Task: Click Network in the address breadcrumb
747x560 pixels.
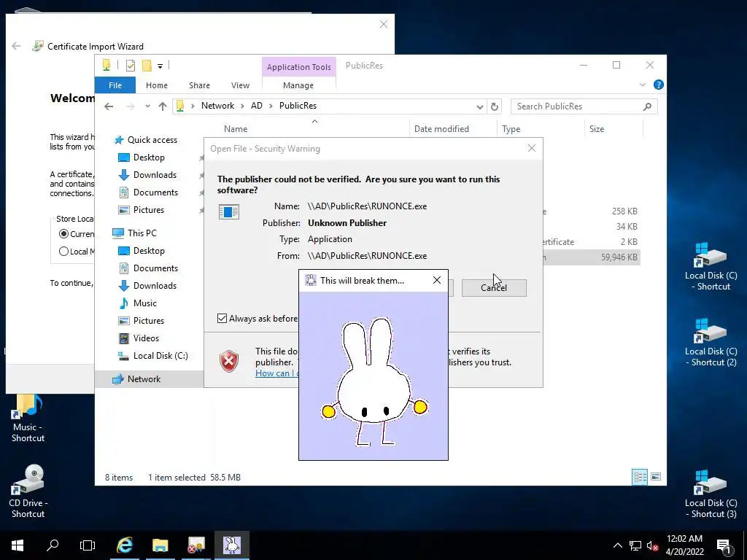Action: [x=217, y=106]
